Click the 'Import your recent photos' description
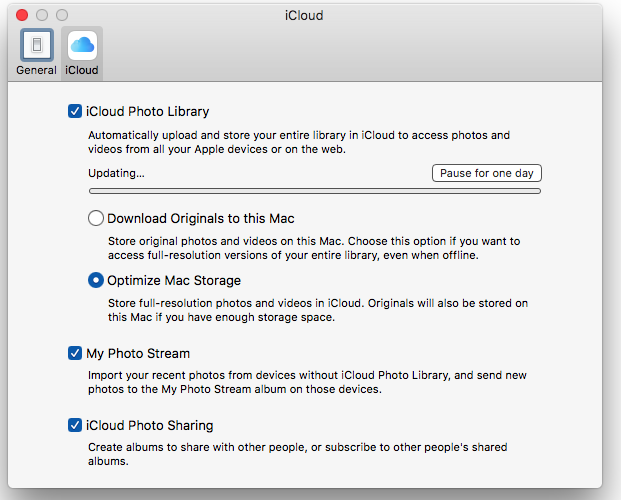This screenshot has height=500, width=621. click(x=307, y=382)
